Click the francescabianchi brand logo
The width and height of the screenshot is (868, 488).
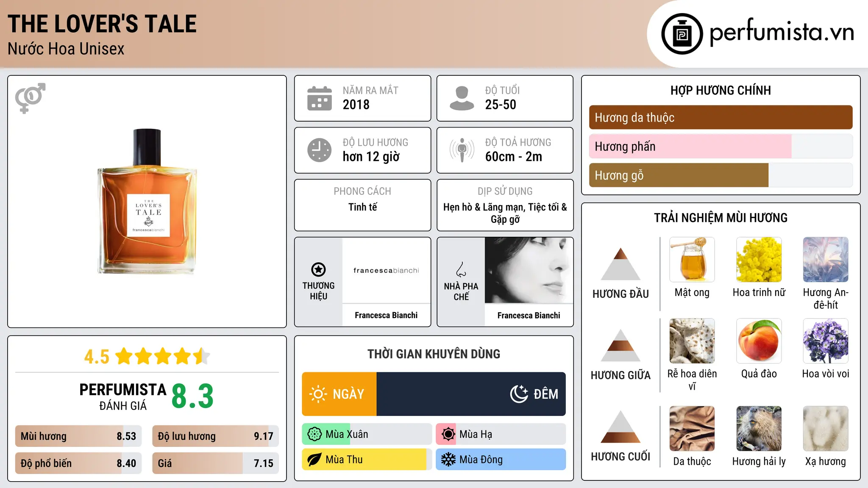point(386,270)
